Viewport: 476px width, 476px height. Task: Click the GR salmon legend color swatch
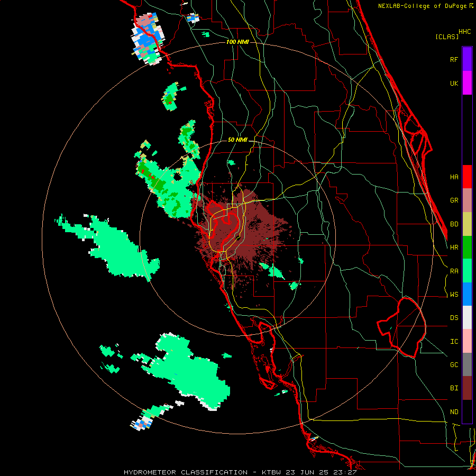click(467, 200)
